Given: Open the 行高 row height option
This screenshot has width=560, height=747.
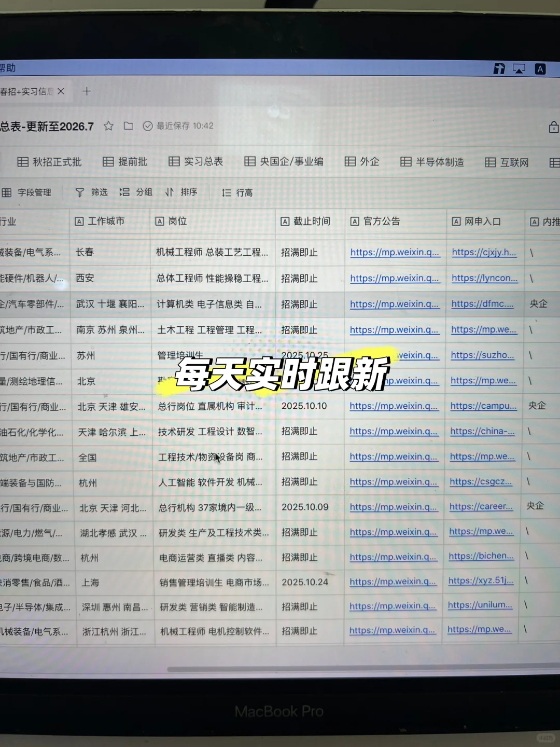Looking at the screenshot, I should click(x=237, y=192).
